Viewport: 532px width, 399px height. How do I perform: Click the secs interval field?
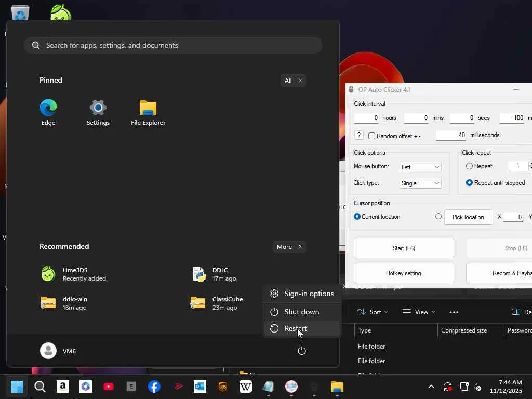pyautogui.click(x=462, y=118)
